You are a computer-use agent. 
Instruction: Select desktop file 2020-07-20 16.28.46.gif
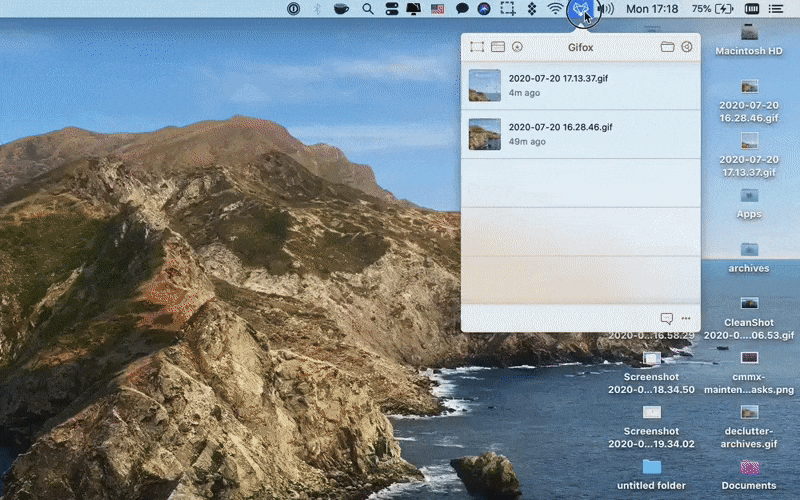[x=749, y=101]
